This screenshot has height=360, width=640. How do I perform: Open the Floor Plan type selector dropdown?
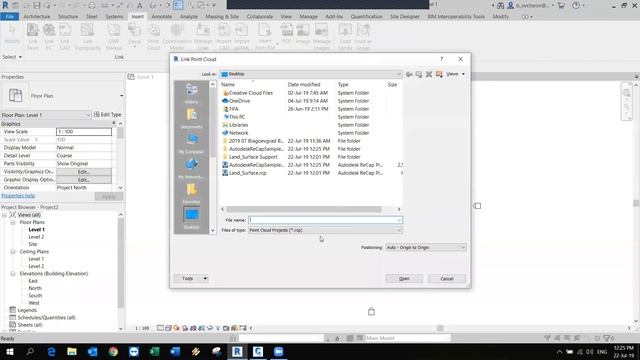click(121, 96)
